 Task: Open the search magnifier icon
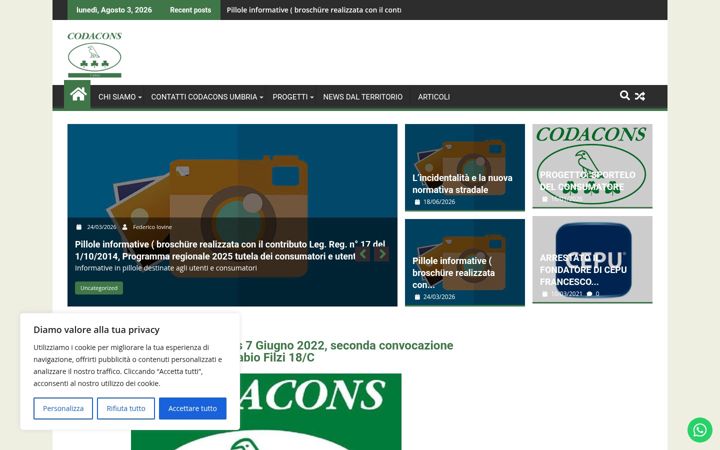coord(624,96)
